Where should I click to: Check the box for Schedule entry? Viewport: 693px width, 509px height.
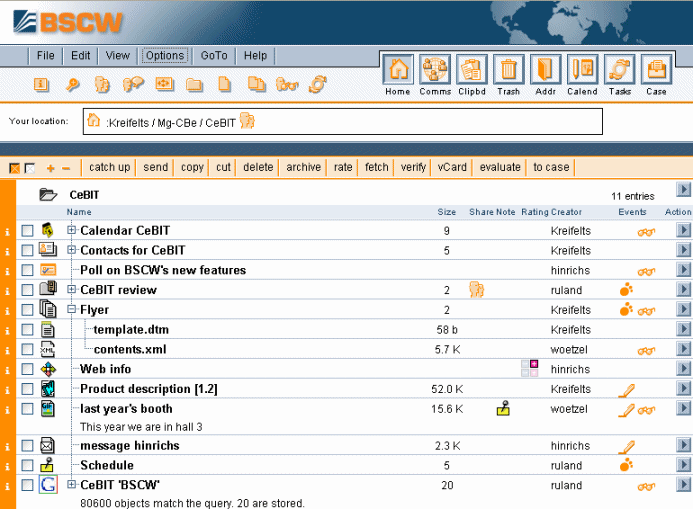pos(27,466)
